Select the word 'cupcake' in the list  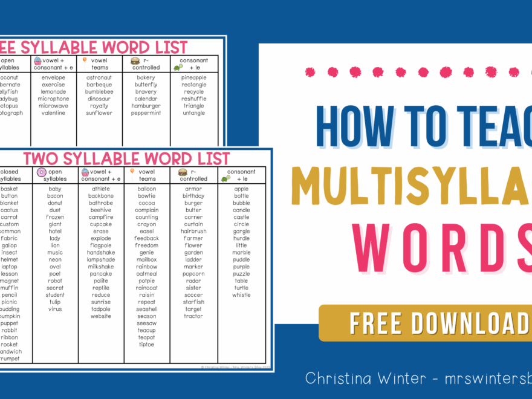[x=100, y=224]
